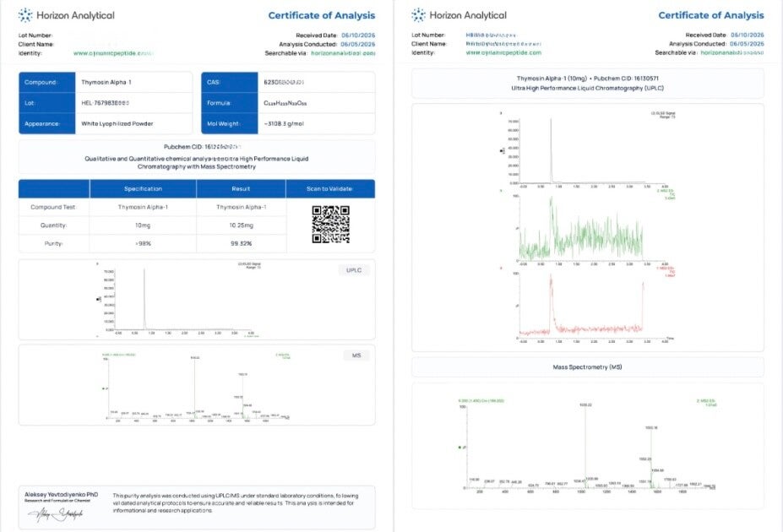Select the Specification column header
Viewport: 783px width, 532px height.
point(143,188)
